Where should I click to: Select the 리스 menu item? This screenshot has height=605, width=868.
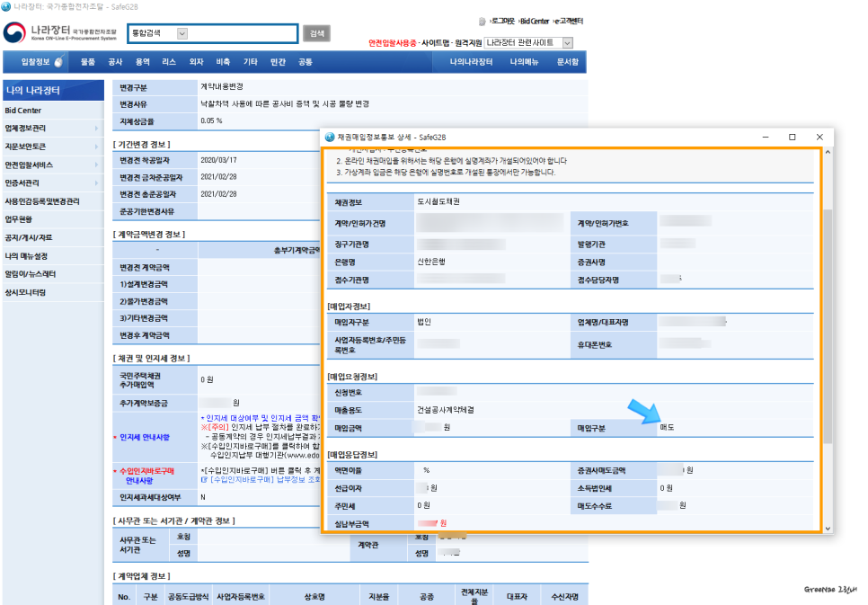pyautogui.click(x=169, y=62)
